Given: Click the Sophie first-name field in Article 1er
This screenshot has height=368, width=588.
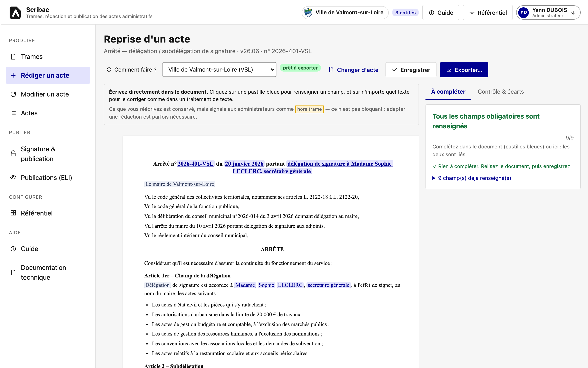Looking at the screenshot, I should tap(266, 285).
